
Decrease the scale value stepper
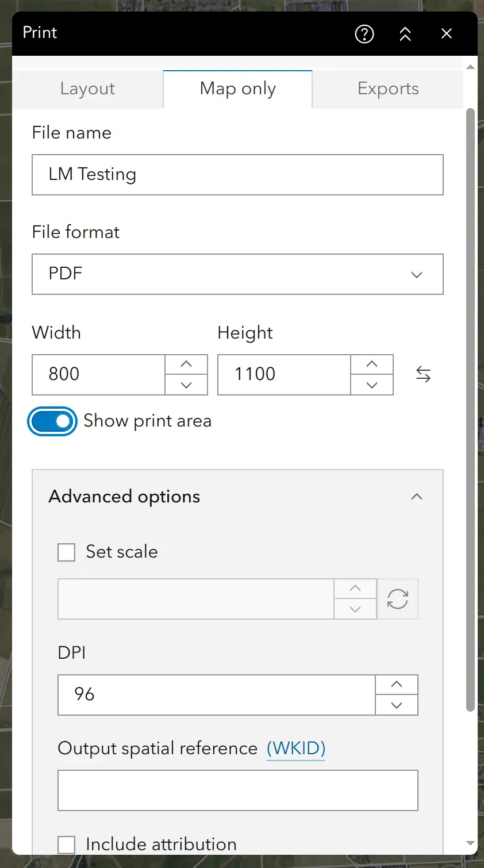355,609
